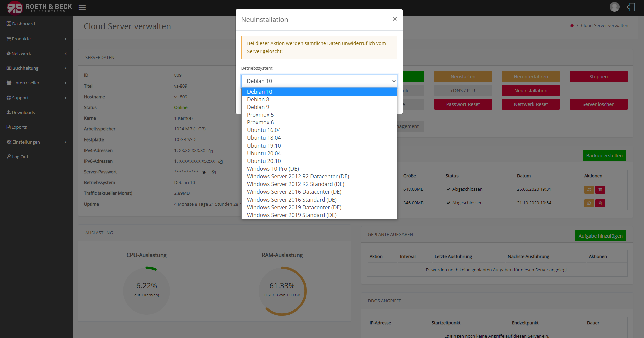Close the Neuinstallation dialog

(395, 19)
